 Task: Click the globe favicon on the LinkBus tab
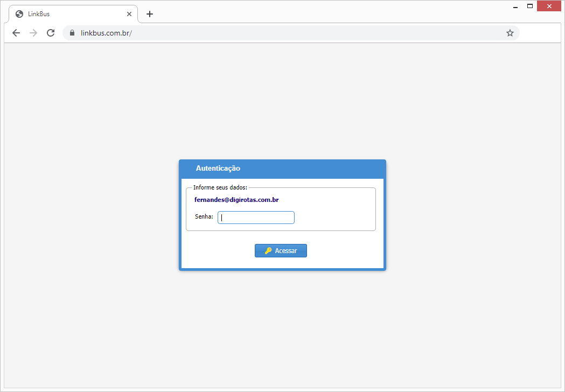pyautogui.click(x=19, y=14)
